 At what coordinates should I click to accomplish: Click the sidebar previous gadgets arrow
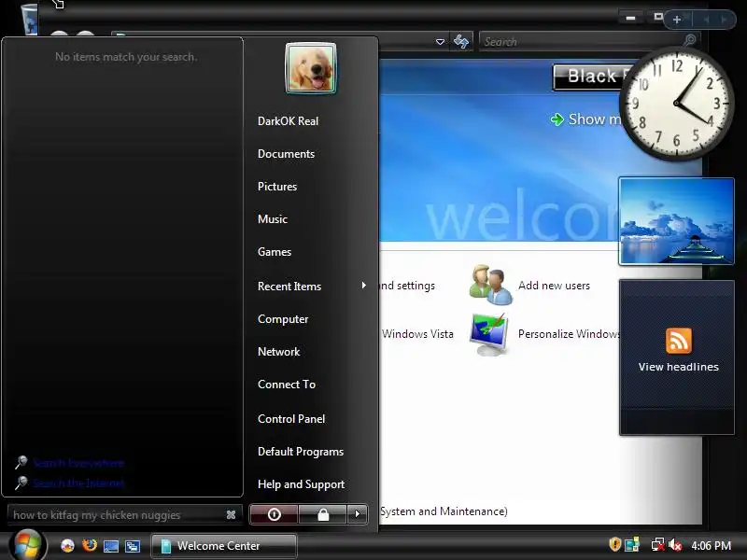[x=706, y=20]
